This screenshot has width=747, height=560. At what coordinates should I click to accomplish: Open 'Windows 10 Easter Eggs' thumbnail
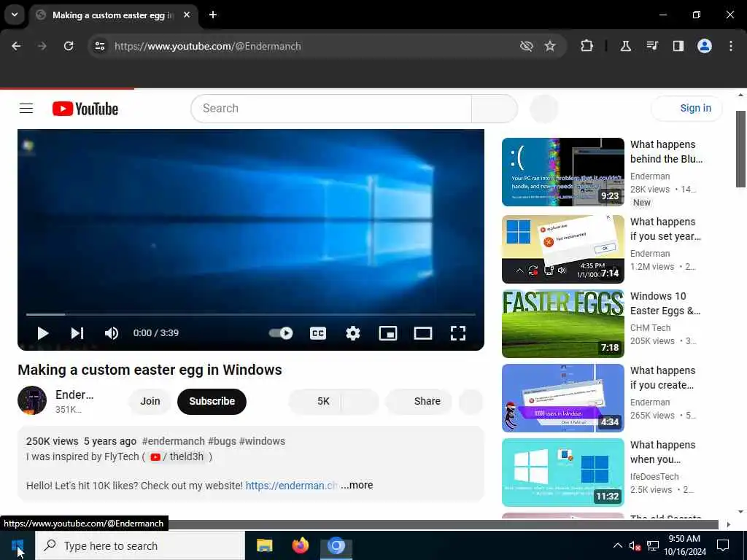[562, 324]
